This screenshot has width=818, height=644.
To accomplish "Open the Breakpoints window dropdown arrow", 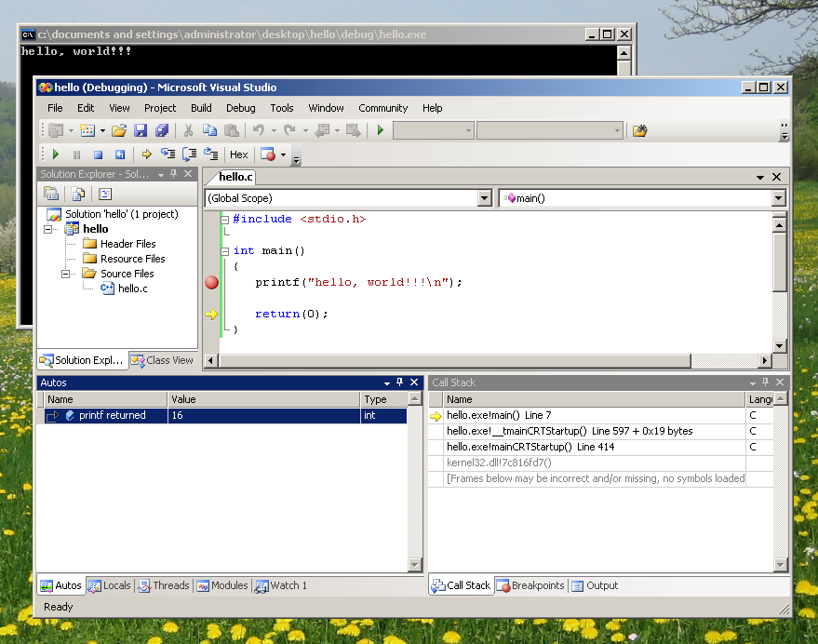I will click(283, 155).
